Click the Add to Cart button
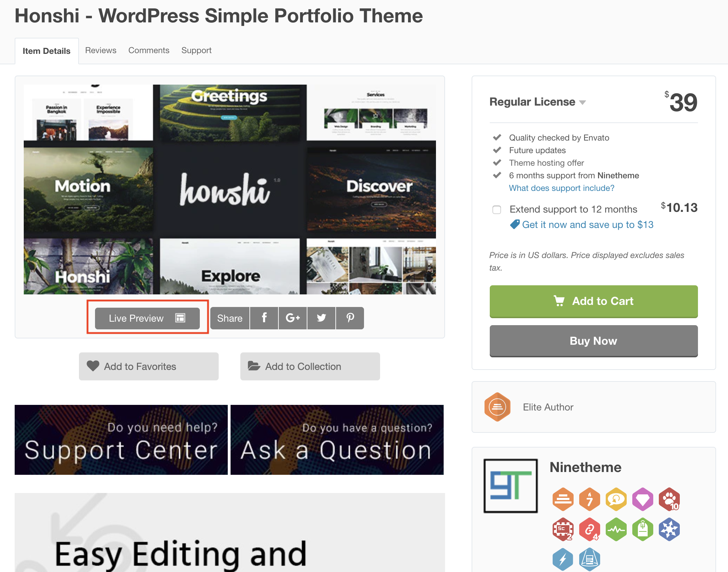This screenshot has width=728, height=572. (x=594, y=301)
